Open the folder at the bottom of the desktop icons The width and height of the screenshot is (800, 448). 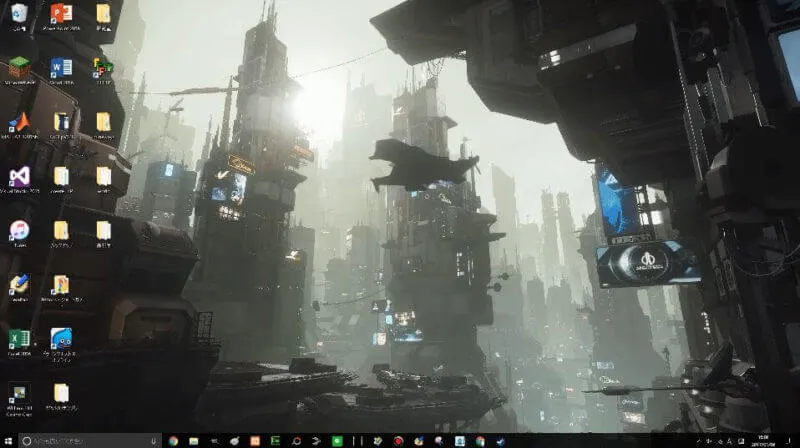[x=61, y=394]
